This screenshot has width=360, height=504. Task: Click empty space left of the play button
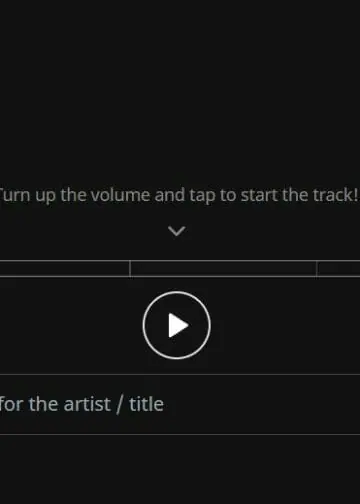pos(70,325)
